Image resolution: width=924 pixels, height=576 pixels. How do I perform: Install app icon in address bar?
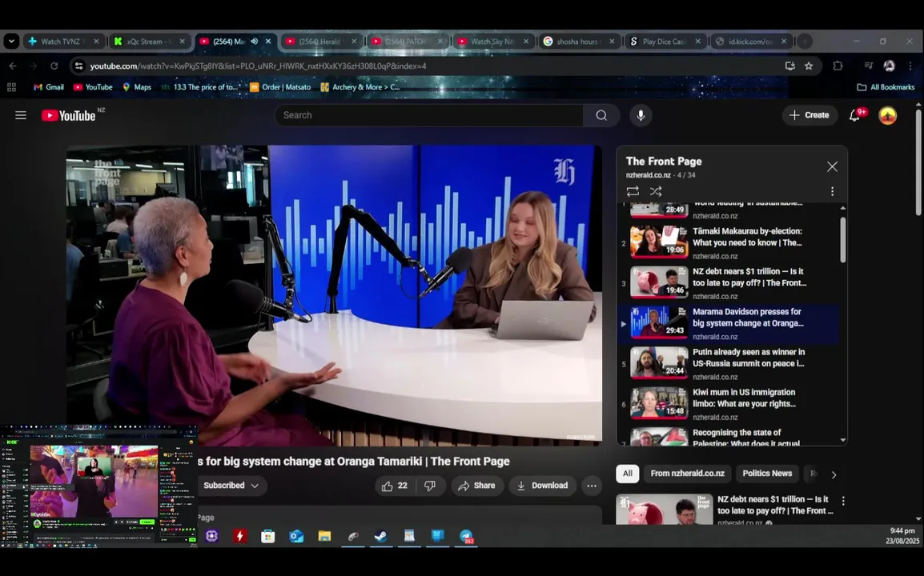click(x=790, y=66)
